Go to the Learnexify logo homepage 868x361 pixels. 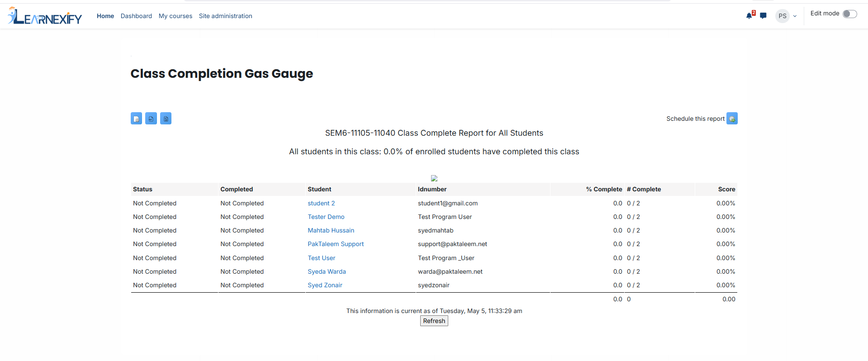[x=45, y=16]
